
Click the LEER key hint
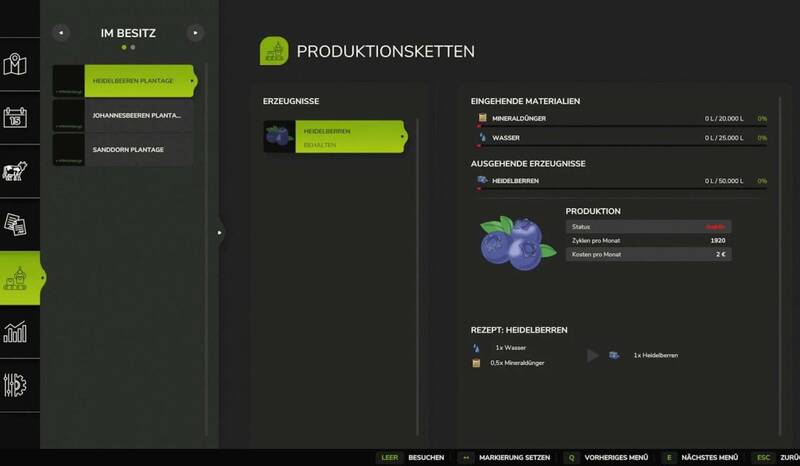tap(390, 457)
